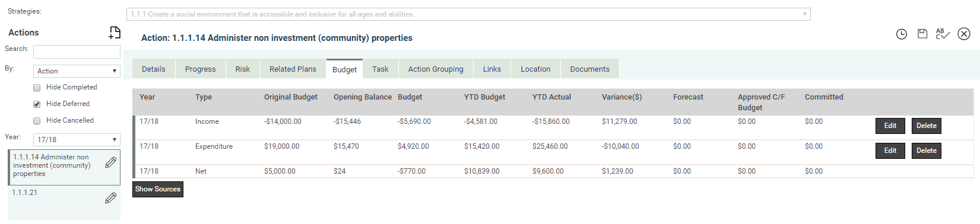Uncheck the Hide Deferred checkbox
980x224 pixels.
click(37, 104)
